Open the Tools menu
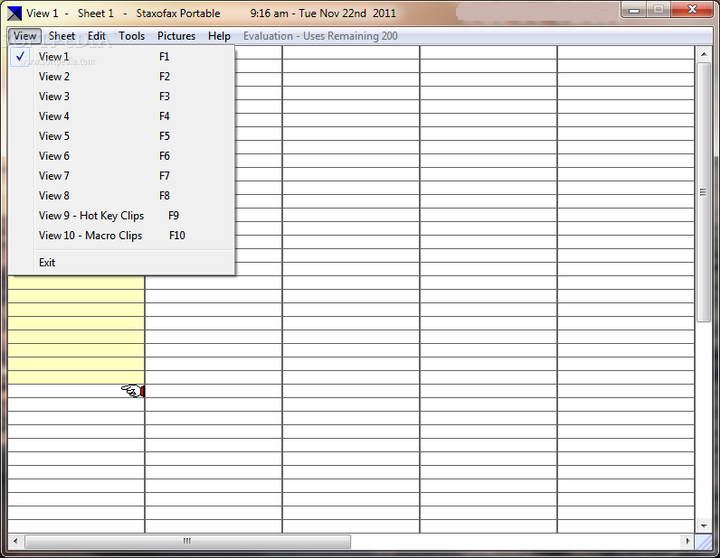The height and width of the screenshot is (558, 720). (x=131, y=36)
